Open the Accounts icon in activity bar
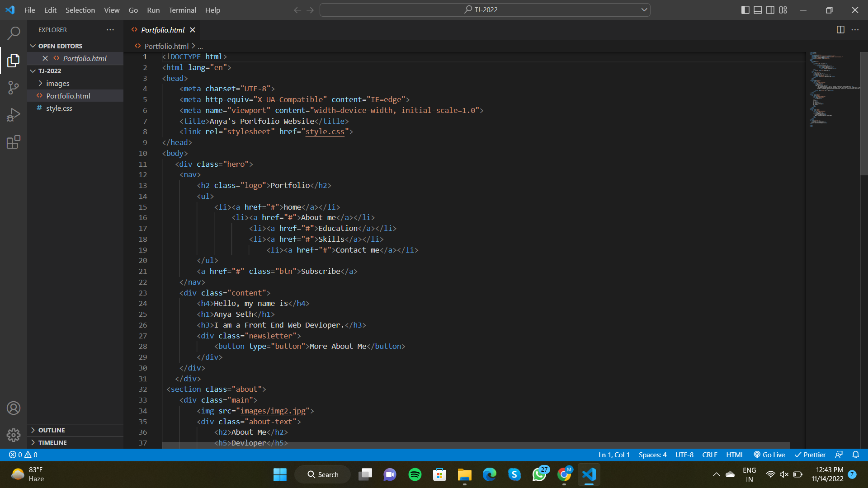The height and width of the screenshot is (488, 868). click(13, 408)
